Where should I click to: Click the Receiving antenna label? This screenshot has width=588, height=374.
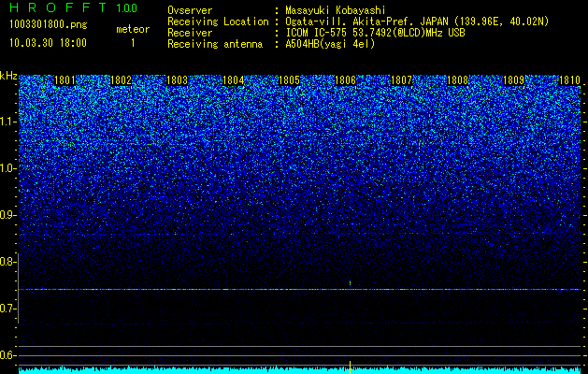[x=215, y=44]
